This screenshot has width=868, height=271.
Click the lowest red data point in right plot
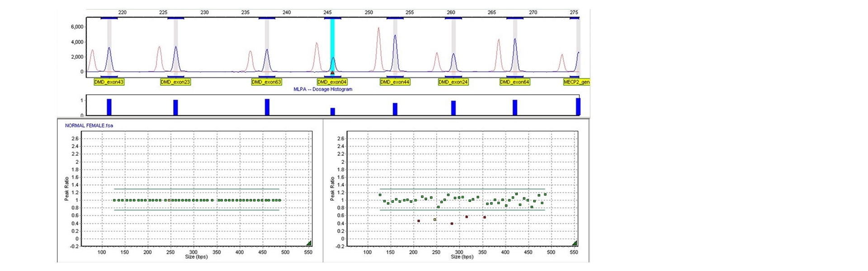(452, 224)
